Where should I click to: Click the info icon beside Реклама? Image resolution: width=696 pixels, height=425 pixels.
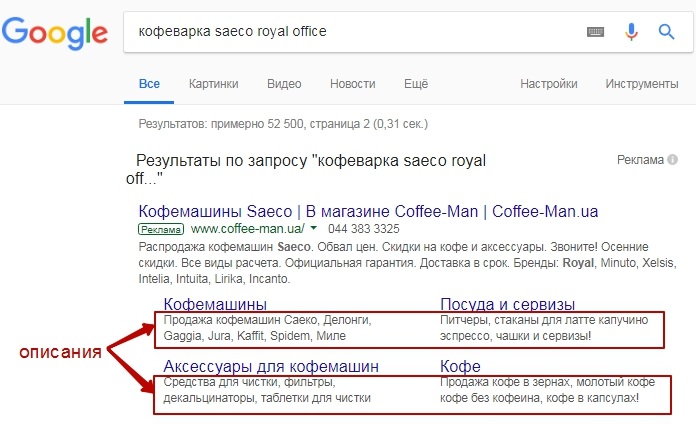673,160
